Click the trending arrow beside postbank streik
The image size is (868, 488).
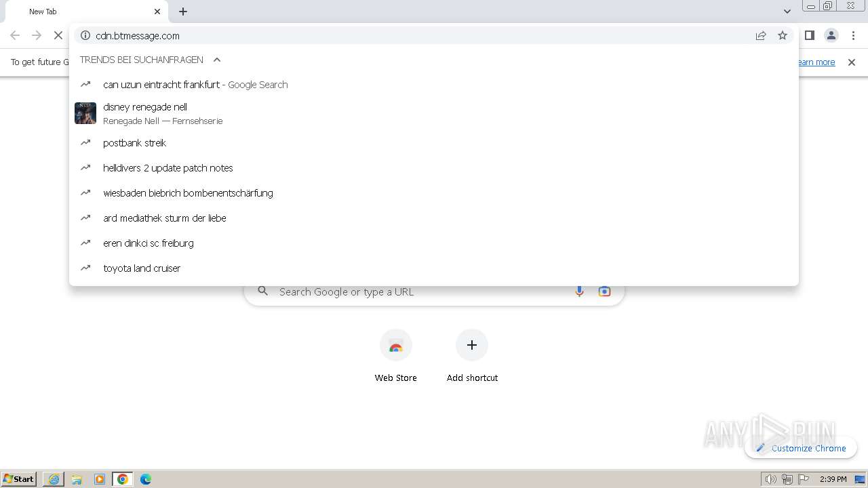tap(85, 143)
